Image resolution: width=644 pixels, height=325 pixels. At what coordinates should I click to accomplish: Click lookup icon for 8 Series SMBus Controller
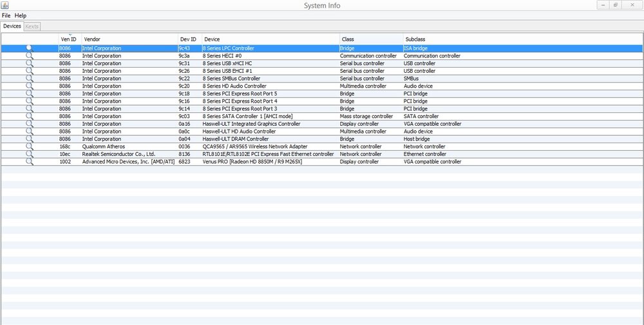[29, 79]
